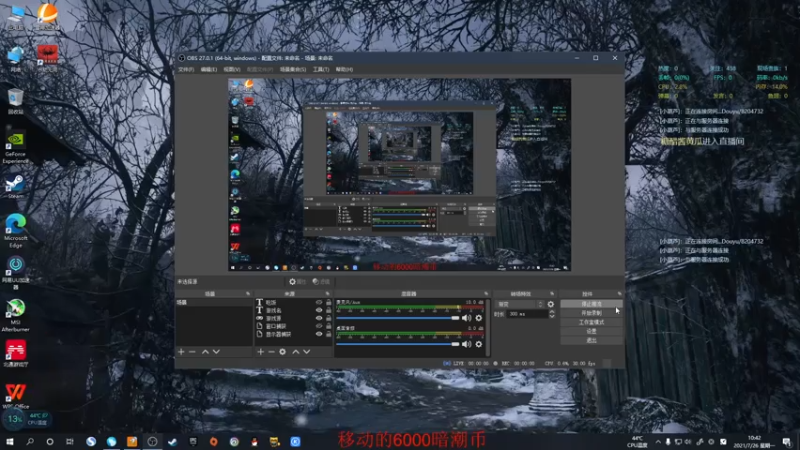Move source up in Sources list
Screen dimensions: 800x450
tap(295, 352)
